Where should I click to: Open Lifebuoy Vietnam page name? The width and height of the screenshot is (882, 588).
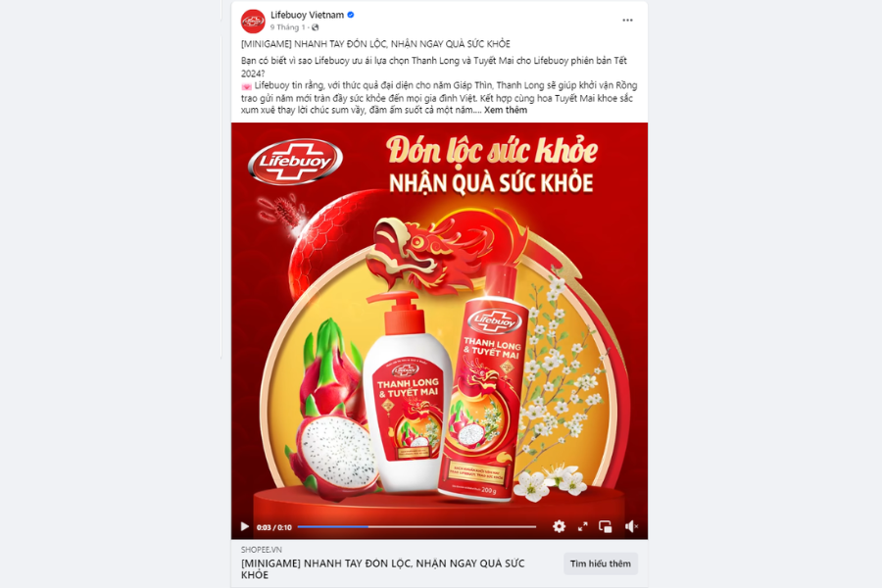tap(307, 15)
